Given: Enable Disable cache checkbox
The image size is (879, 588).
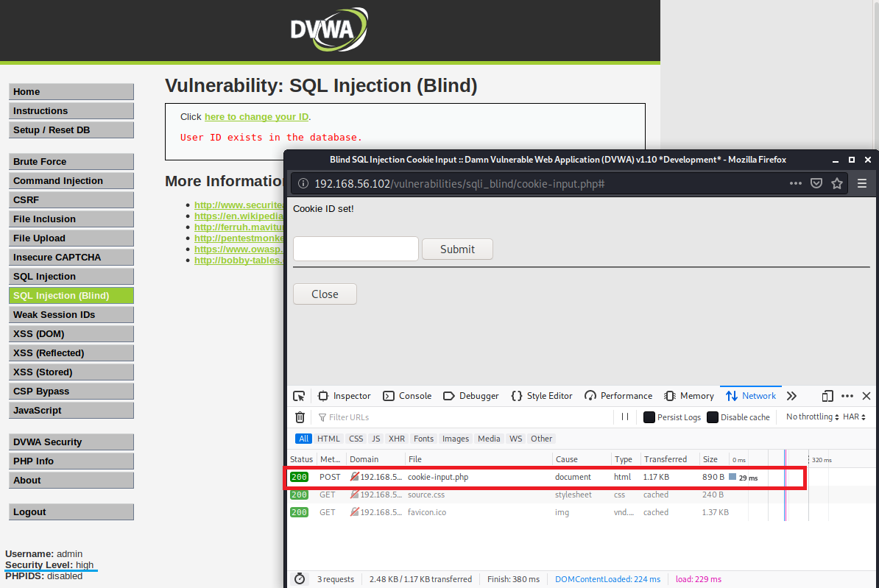Looking at the screenshot, I should tap(713, 417).
